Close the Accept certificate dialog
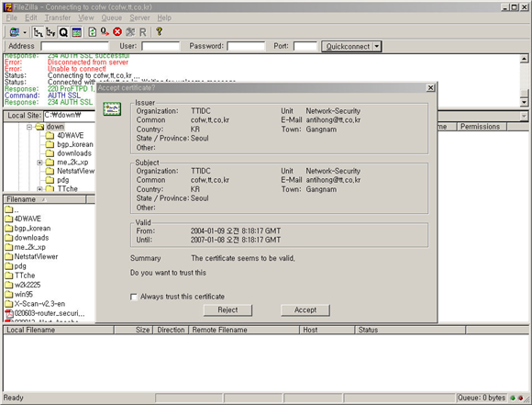 430,87
